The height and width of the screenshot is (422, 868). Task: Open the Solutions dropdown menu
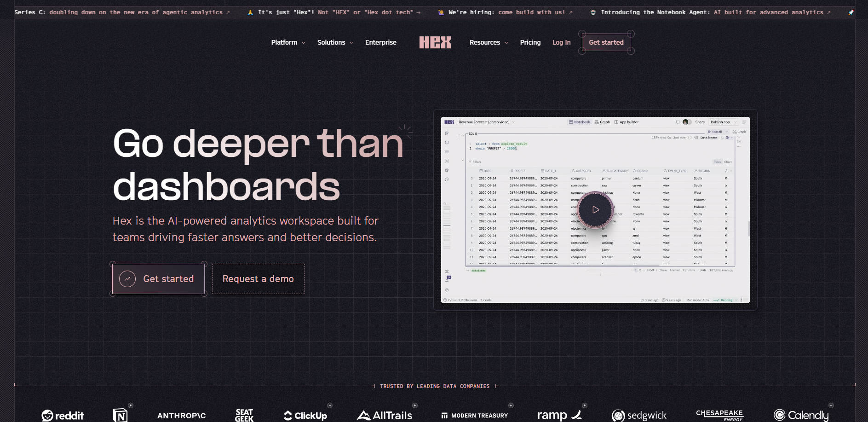[x=335, y=42]
